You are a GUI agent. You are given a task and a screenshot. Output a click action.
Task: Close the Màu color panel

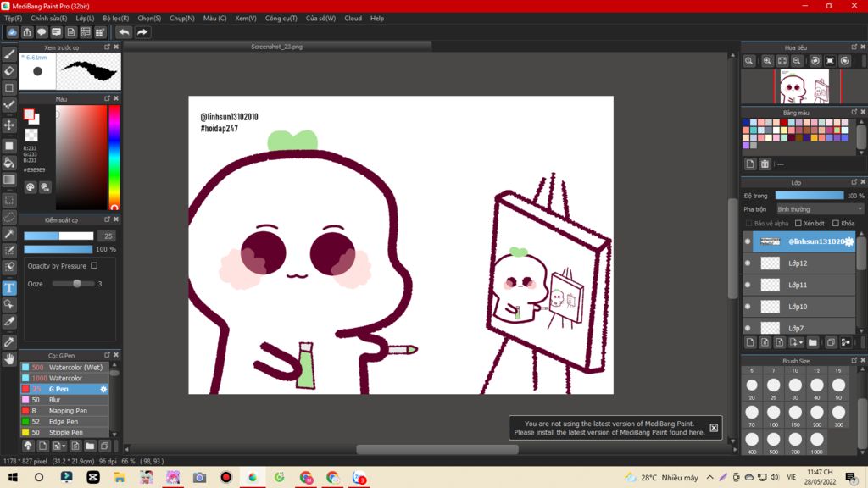(x=116, y=98)
